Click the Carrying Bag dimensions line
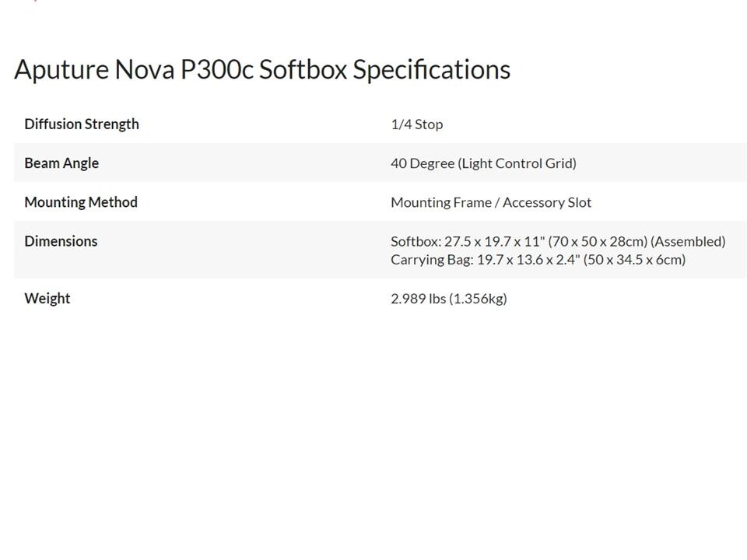The height and width of the screenshot is (560, 747). 538,260
